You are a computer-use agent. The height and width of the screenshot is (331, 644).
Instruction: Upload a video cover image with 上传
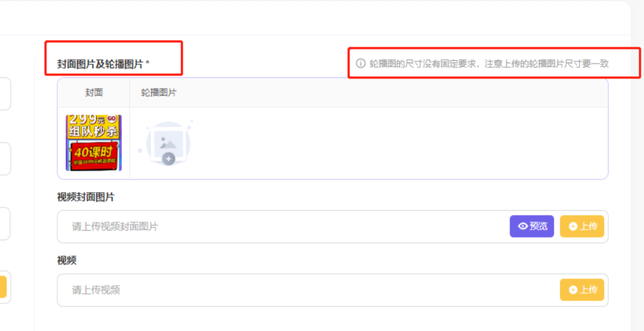[582, 226]
